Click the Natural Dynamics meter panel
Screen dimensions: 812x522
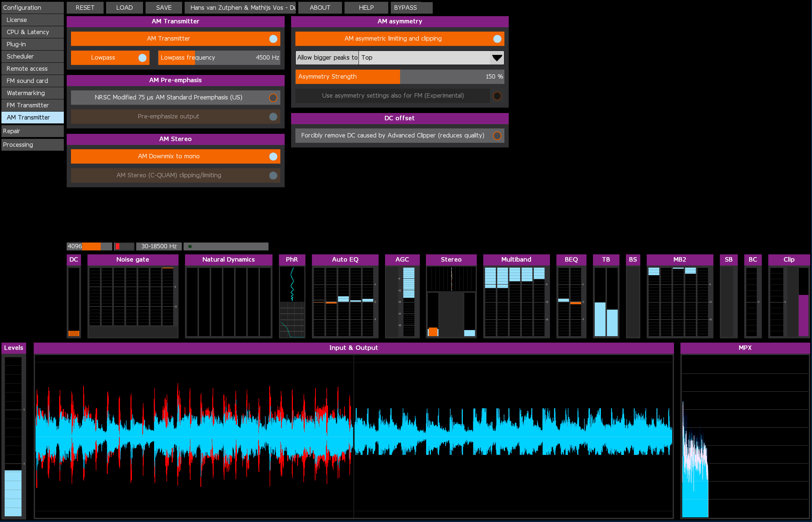[229, 296]
